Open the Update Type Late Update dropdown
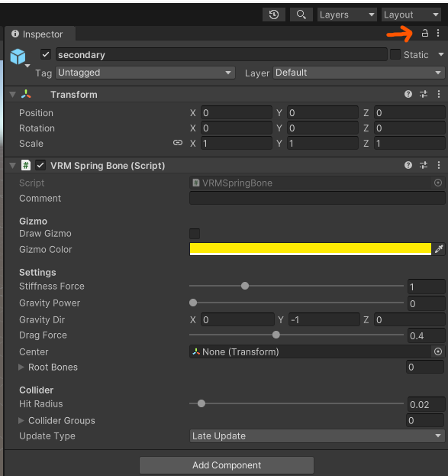 coord(317,436)
